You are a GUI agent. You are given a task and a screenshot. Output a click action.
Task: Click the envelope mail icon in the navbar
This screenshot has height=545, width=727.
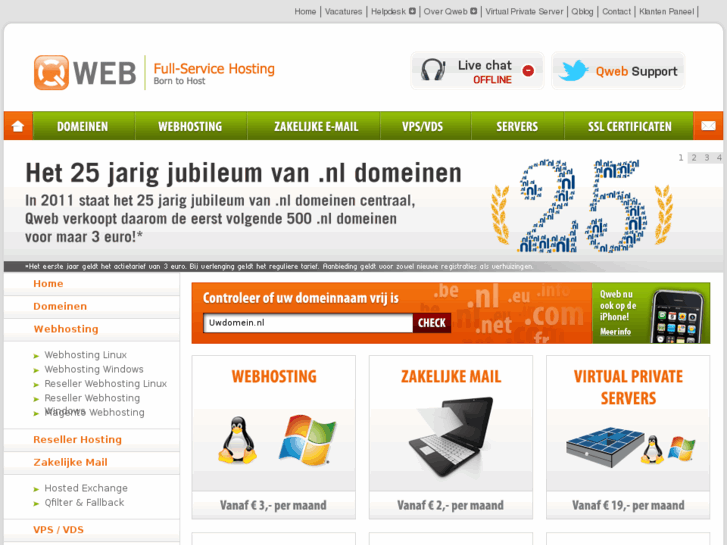[708, 126]
